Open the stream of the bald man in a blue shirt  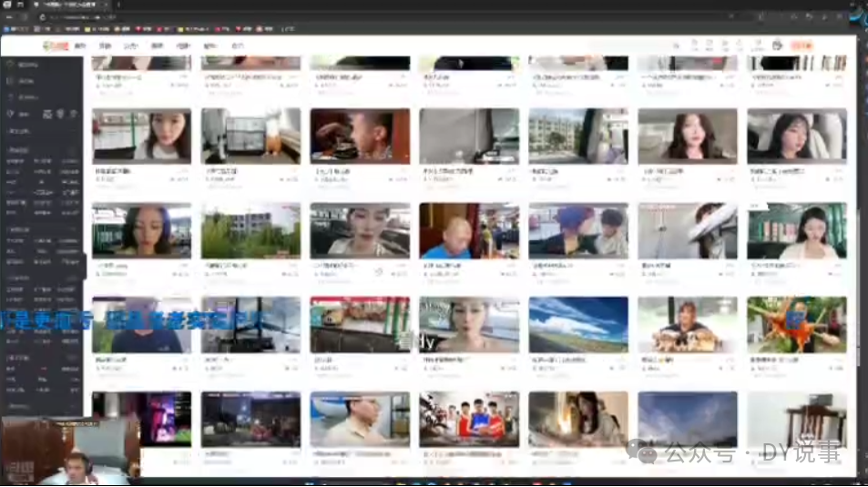click(x=469, y=230)
